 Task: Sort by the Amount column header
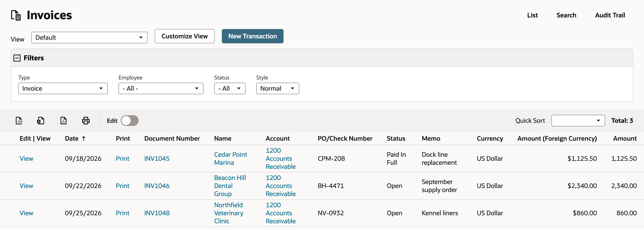[625, 138]
